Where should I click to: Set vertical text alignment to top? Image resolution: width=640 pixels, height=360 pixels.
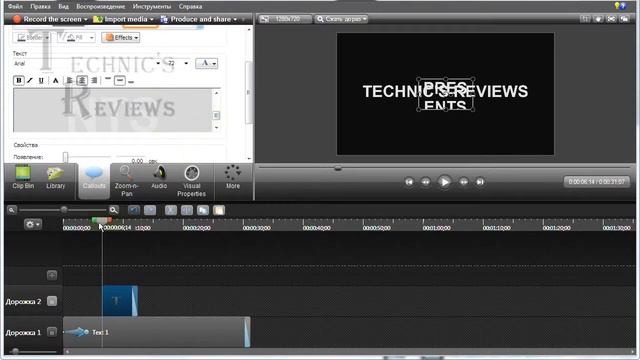[x=108, y=80]
